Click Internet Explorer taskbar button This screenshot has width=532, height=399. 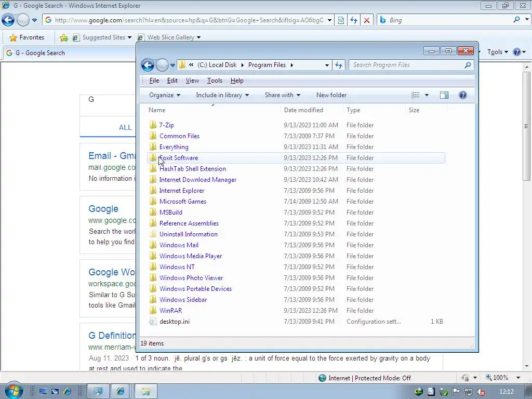click(121, 392)
